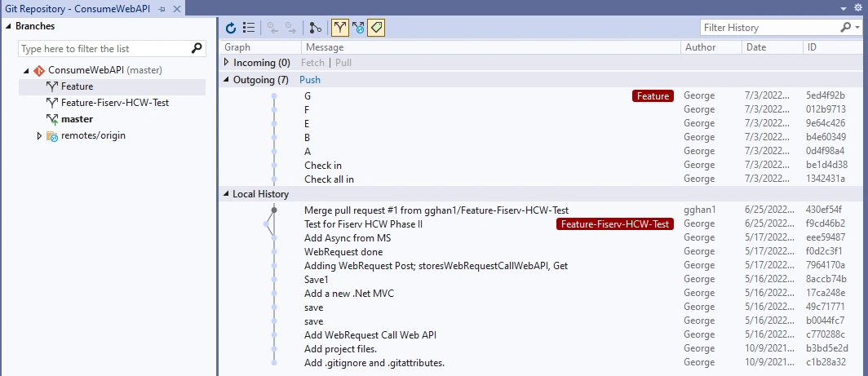Select the Feature-Fiserv-HCW-Test branch
Viewport: 868px width, 376px height.
[113, 103]
